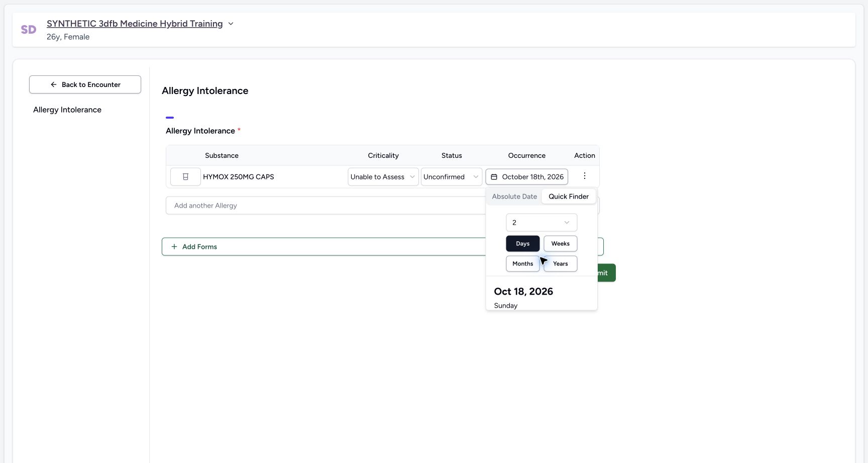Switch to Absolute Date tab
The image size is (868, 463).
click(x=514, y=197)
